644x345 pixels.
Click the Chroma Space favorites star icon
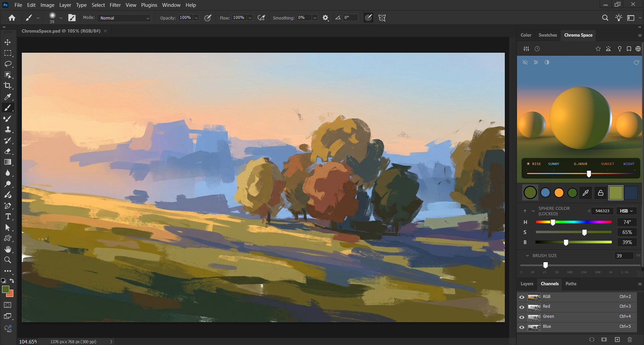click(598, 49)
